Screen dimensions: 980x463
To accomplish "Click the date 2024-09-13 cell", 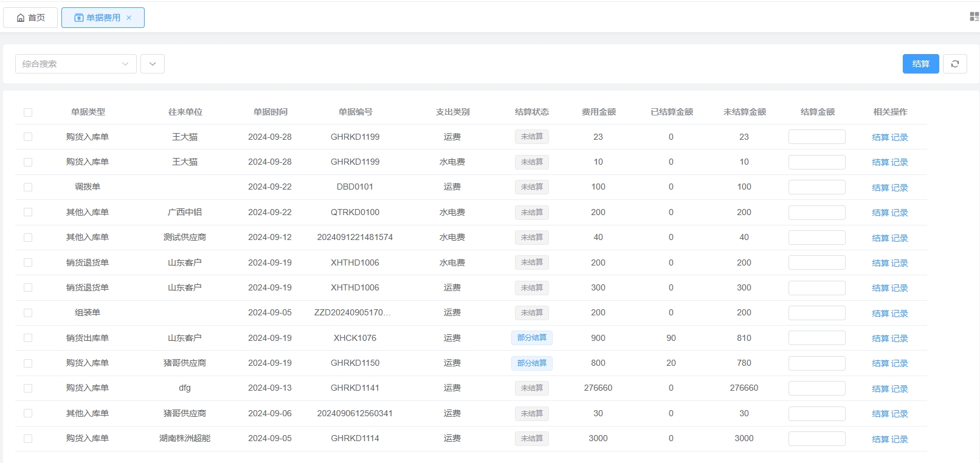I will tap(270, 388).
